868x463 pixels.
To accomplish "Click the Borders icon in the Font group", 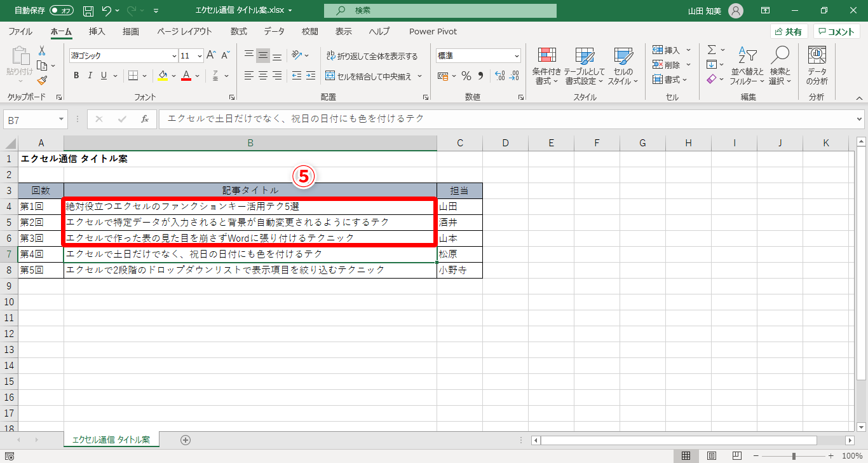I will point(133,76).
